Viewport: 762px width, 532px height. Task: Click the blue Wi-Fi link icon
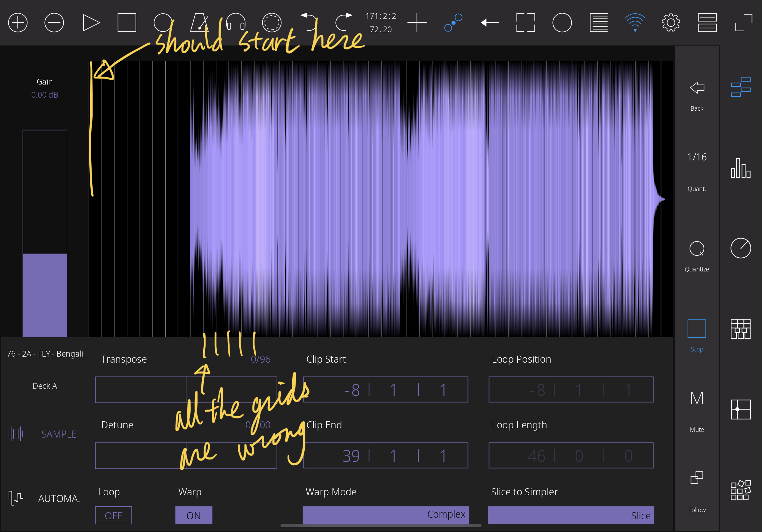point(635,23)
